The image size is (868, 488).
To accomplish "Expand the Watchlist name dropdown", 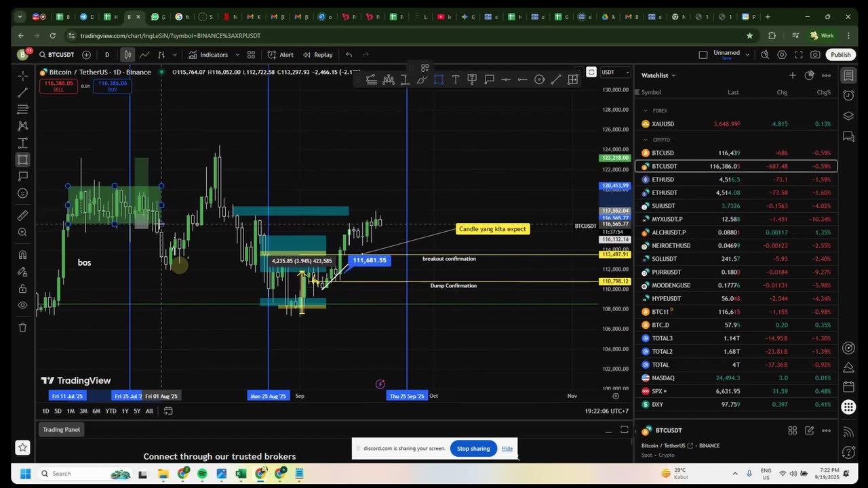I will tap(658, 75).
